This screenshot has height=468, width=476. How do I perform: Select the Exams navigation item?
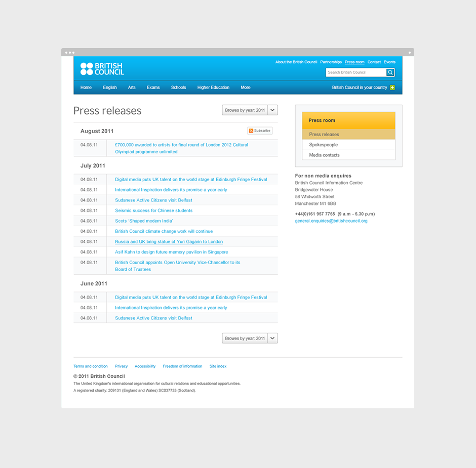(153, 88)
